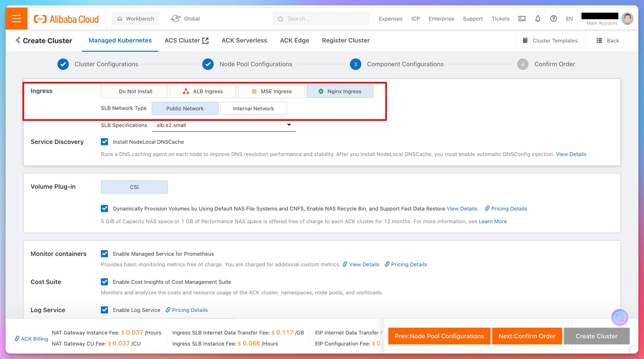The image size is (644, 359).
Task: Click Next Confirm Order button
Action: click(527, 336)
